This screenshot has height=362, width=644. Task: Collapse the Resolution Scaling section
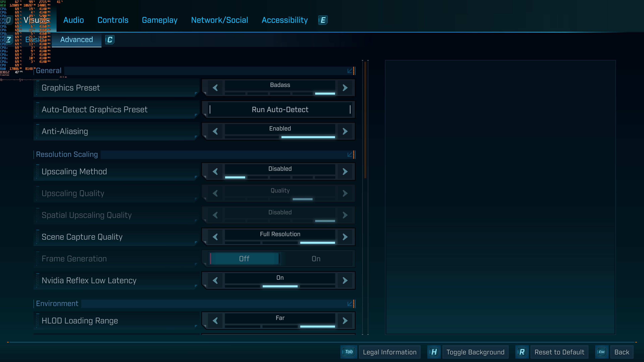pos(350,155)
